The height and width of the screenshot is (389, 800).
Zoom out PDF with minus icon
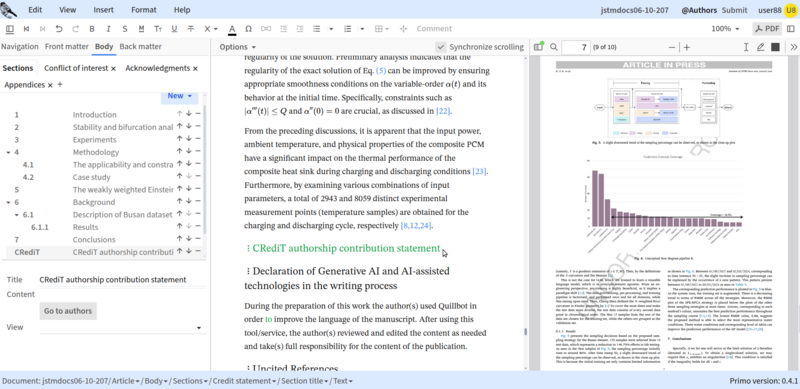click(672, 47)
